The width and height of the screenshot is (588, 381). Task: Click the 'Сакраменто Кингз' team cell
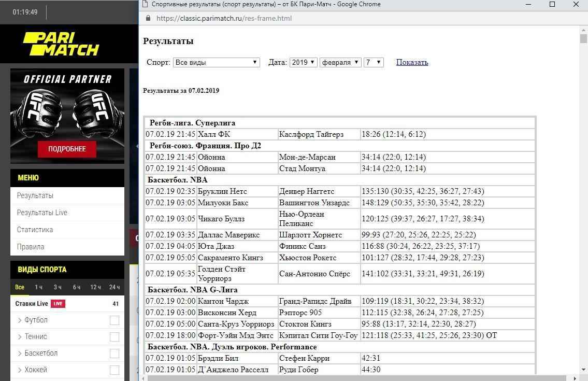237,258
